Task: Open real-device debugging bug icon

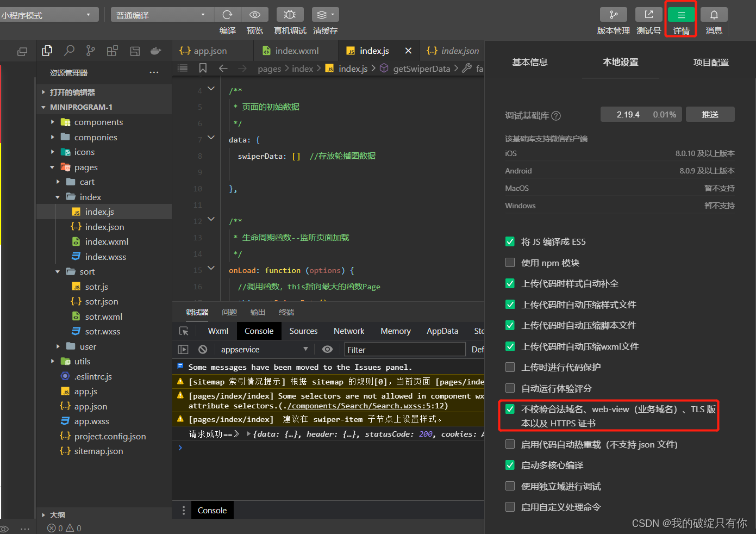Action: [x=290, y=15]
